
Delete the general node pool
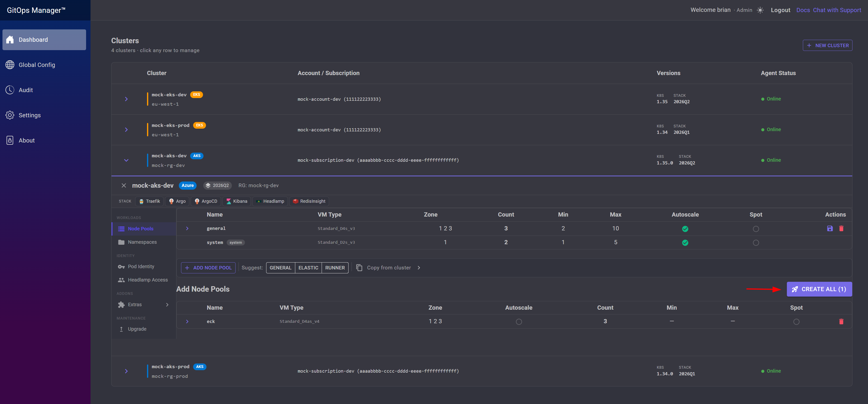[x=841, y=229]
